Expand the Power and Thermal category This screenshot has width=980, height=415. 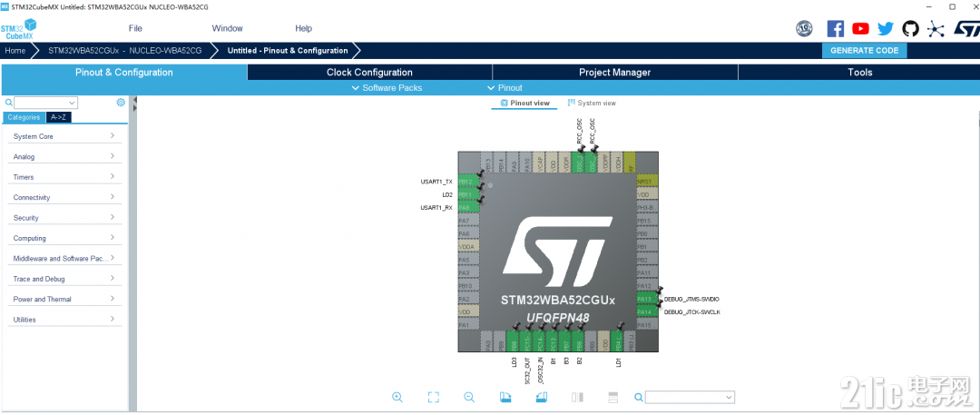click(64, 299)
